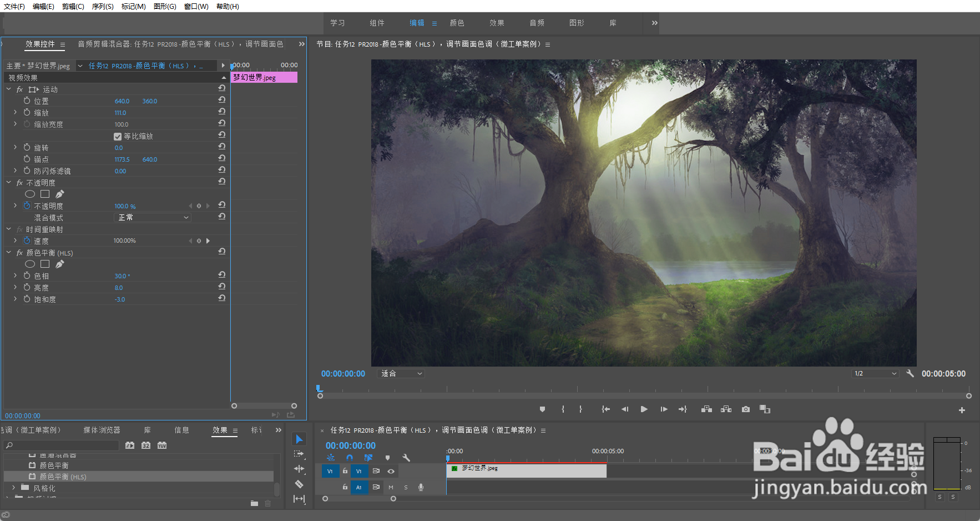Toggle V1 track output eye
This screenshot has height=521, width=980.
tap(391, 471)
